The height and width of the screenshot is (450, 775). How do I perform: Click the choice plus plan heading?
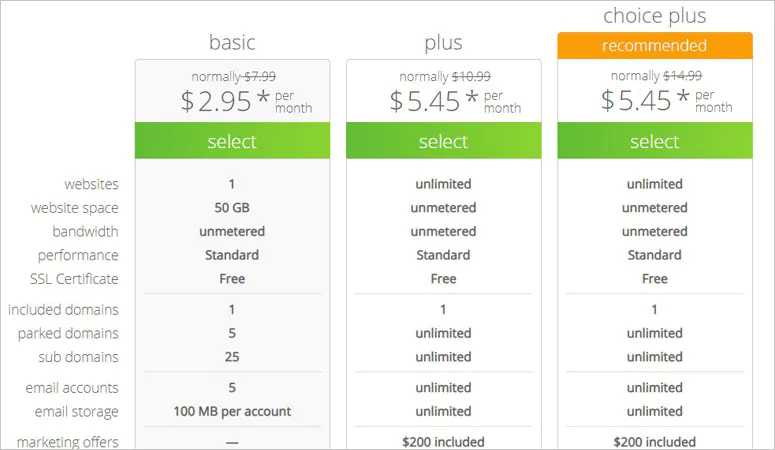[x=655, y=16]
